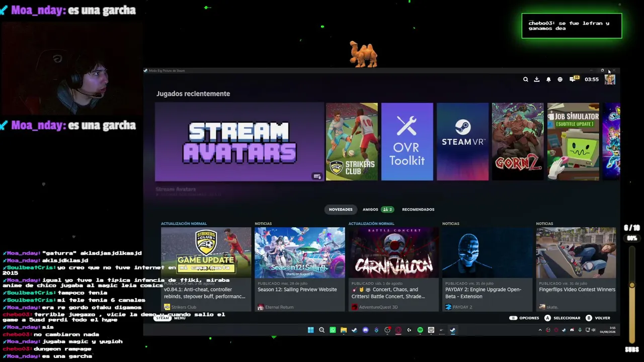
Task: Click the Seleccionar A button prompt
Action: 562,318
